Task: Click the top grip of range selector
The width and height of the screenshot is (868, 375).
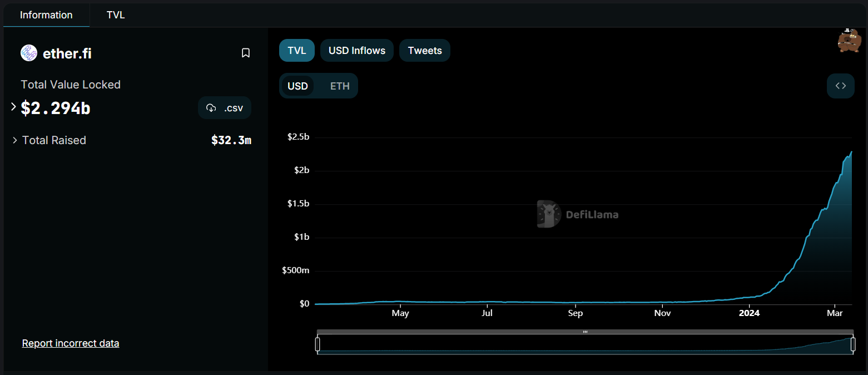Action: (585, 332)
